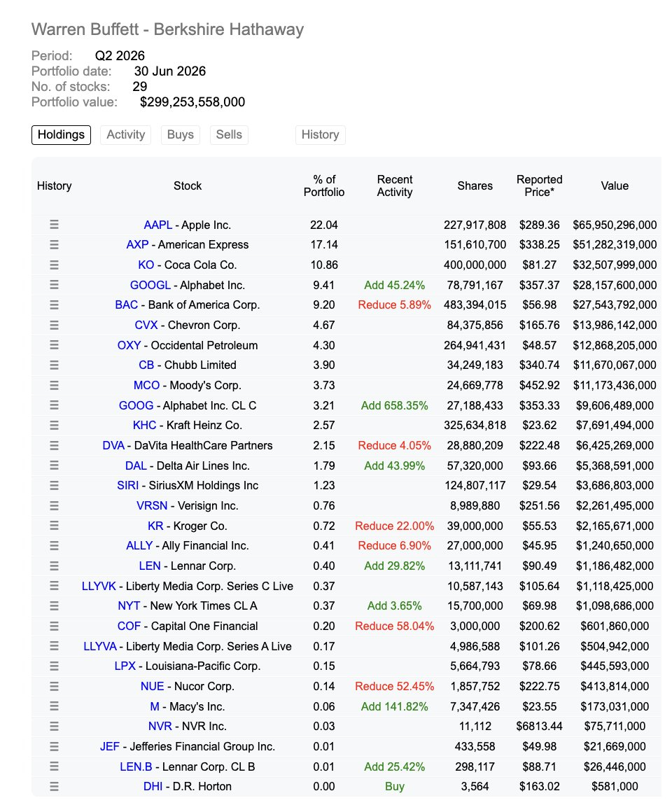The image size is (672, 812).
Task: Switch to the Buys tab
Action: [x=180, y=134]
